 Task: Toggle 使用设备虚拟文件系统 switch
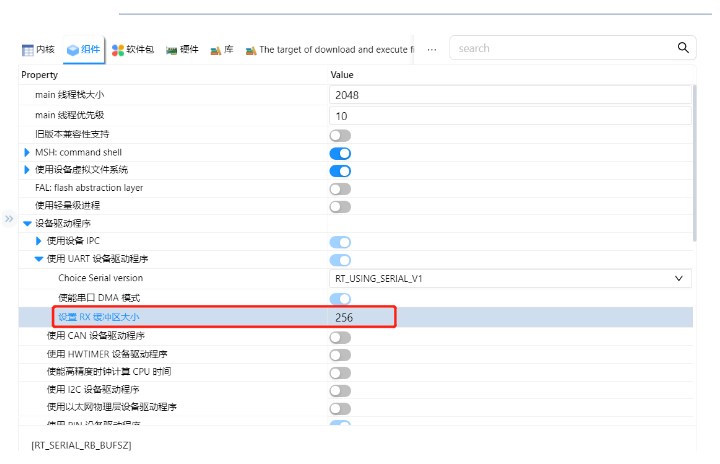point(340,171)
